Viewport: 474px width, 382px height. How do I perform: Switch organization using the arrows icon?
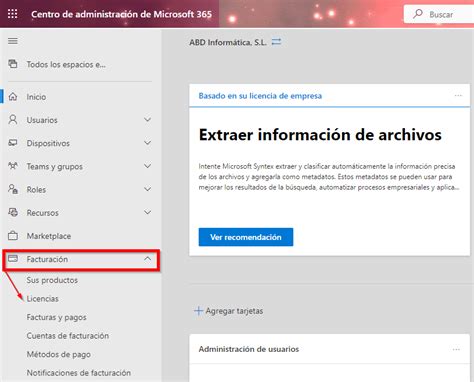[x=276, y=42]
